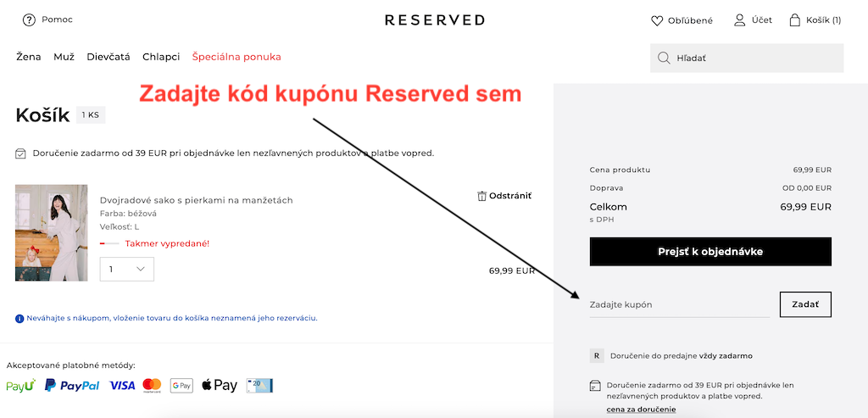Open the Žena menu category

[x=28, y=57]
